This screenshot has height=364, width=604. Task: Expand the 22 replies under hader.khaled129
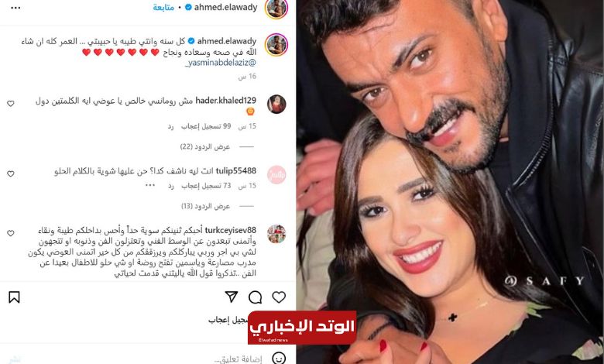coord(205,146)
